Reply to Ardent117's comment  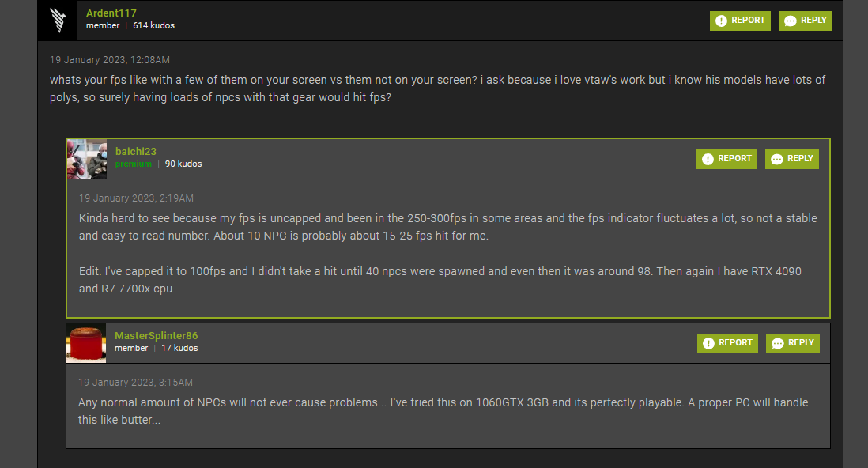pos(805,21)
